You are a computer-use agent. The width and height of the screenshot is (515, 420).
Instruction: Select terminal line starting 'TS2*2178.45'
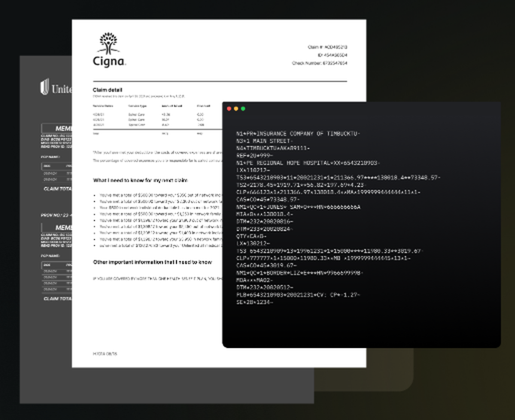pyautogui.click(x=300, y=185)
